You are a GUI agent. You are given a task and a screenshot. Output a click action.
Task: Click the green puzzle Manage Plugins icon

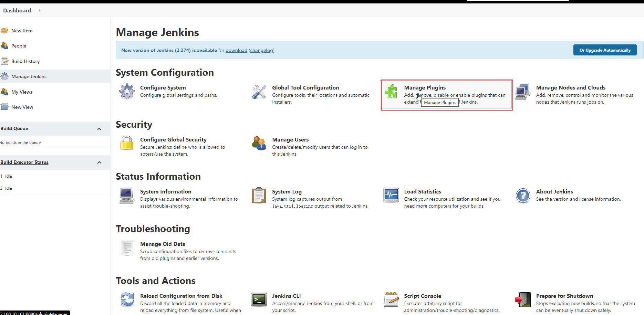[x=391, y=92]
